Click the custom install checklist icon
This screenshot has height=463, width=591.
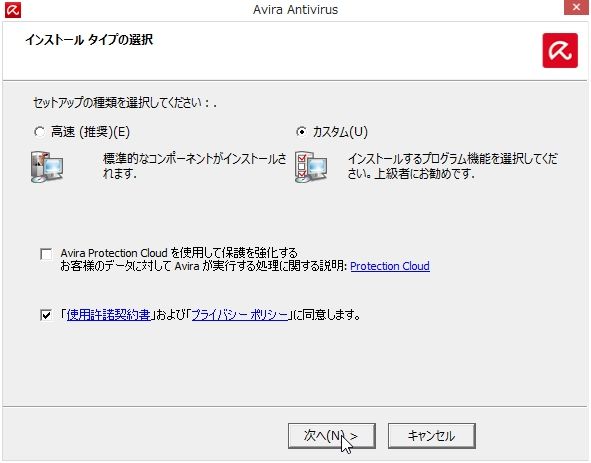pyautogui.click(x=311, y=167)
